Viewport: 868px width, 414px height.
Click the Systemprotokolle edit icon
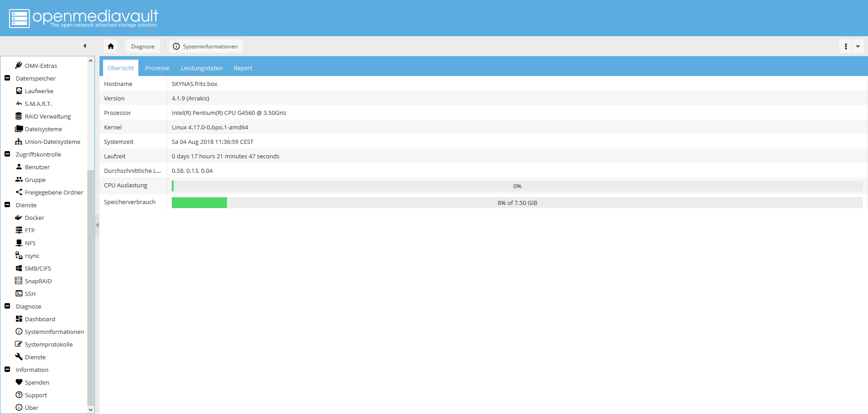click(x=19, y=344)
